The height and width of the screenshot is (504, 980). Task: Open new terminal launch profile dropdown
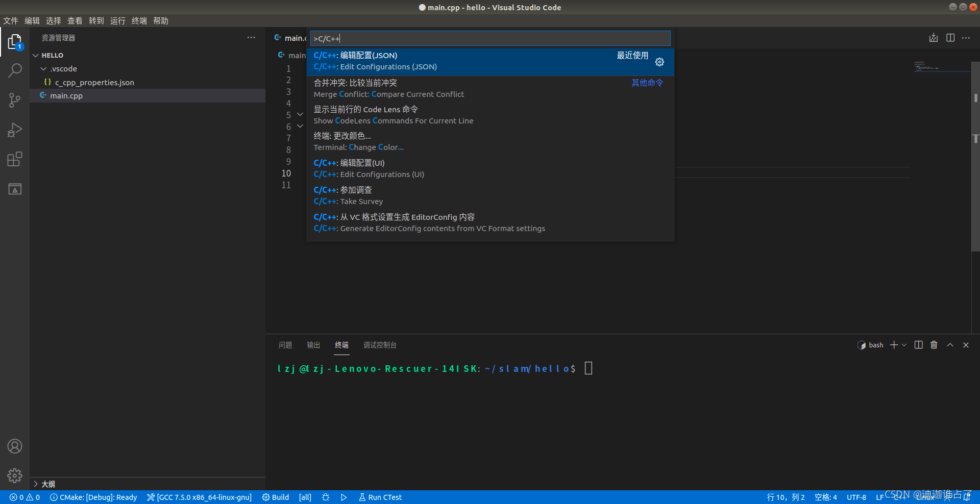coord(904,345)
